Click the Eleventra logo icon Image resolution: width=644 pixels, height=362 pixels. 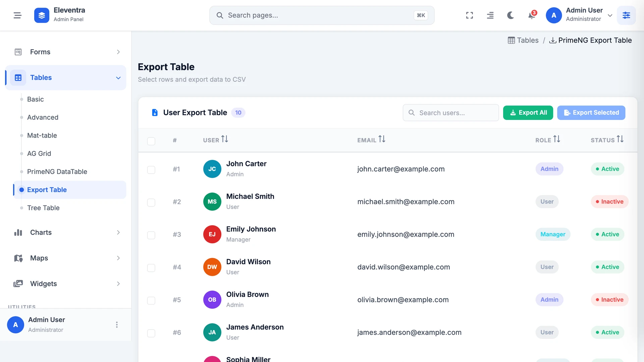point(42,15)
